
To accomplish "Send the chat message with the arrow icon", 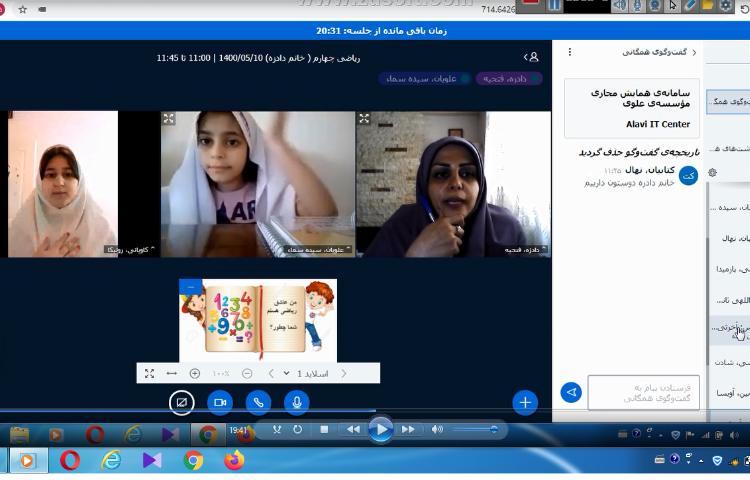I will click(571, 393).
